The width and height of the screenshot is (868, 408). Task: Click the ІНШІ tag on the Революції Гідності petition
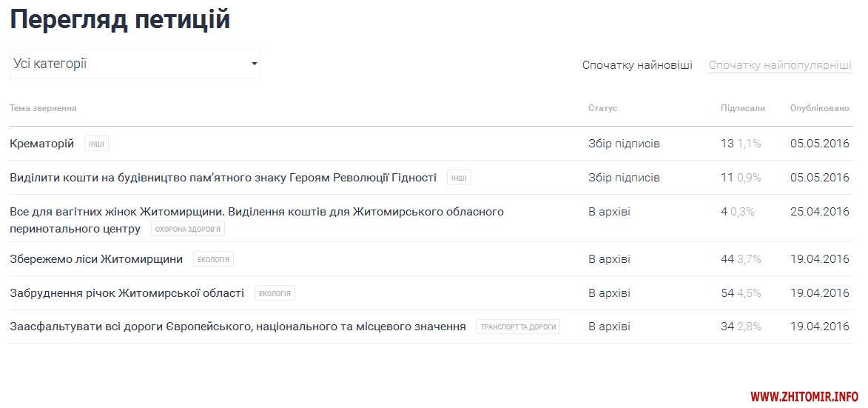point(459,178)
